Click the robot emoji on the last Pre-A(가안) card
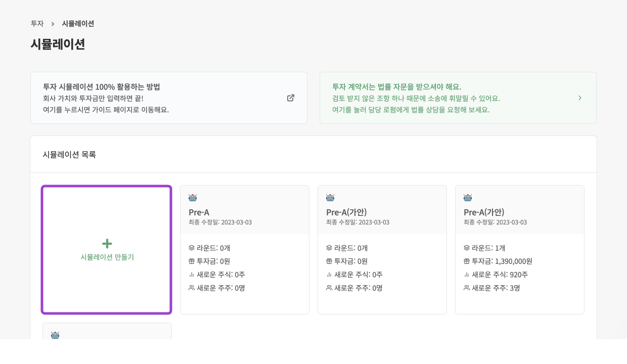The width and height of the screenshot is (627, 364). click(468, 198)
